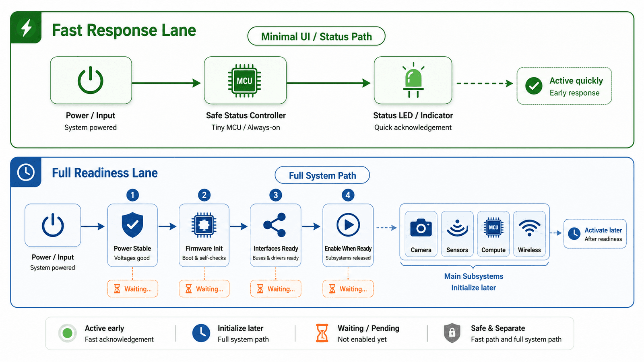This screenshot has width=644, height=362.
Task: Click the Safe Status Controller label
Action: [x=246, y=115]
